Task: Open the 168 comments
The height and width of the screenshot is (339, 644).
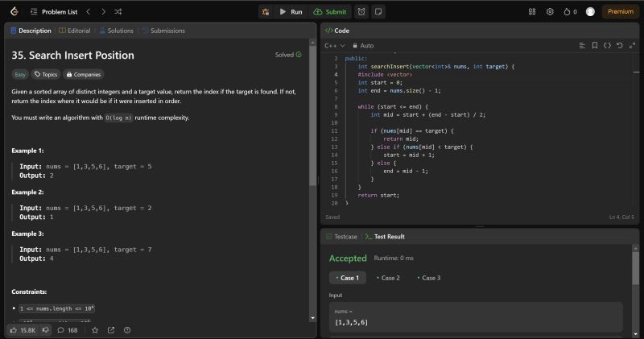Action: [68, 330]
